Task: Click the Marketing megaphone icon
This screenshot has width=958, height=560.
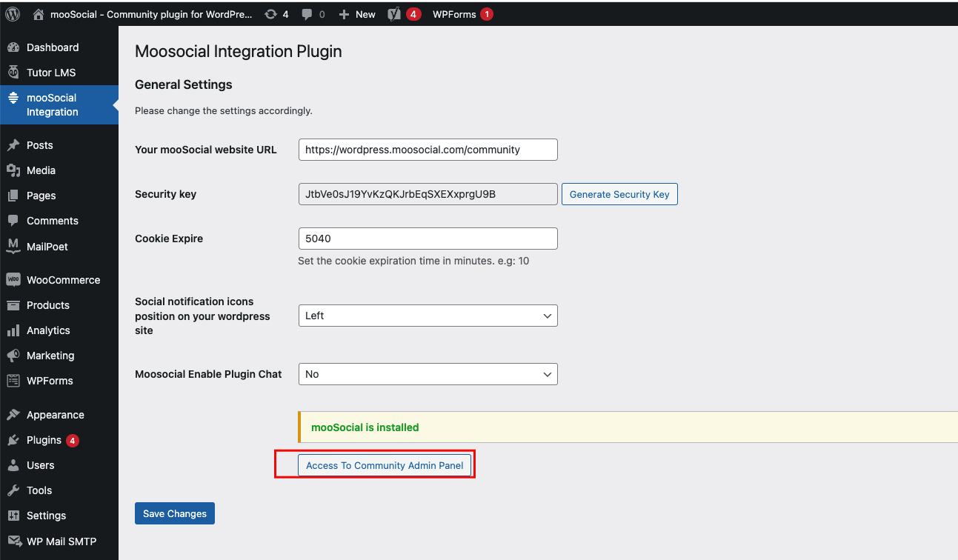Action: 13,356
